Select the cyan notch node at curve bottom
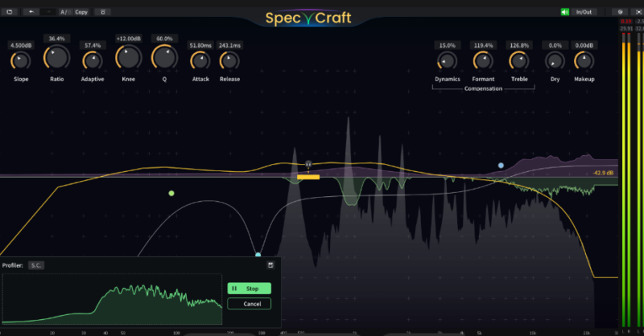Screen dimensions: 644x336 click(x=258, y=255)
